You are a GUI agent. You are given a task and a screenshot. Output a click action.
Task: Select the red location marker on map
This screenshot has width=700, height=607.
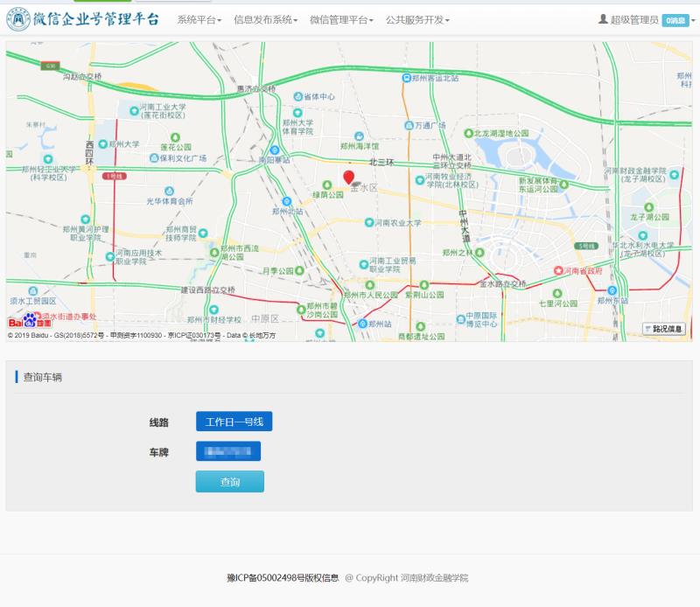pyautogui.click(x=348, y=177)
